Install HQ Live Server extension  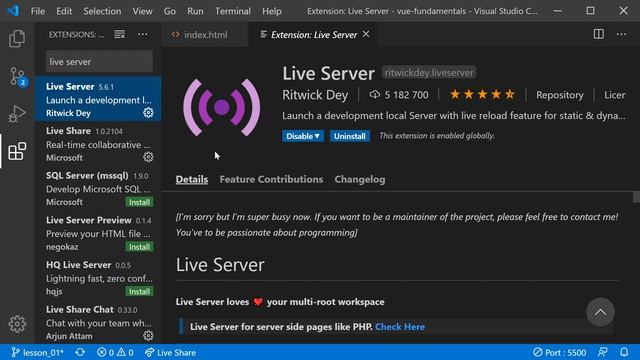139,291
